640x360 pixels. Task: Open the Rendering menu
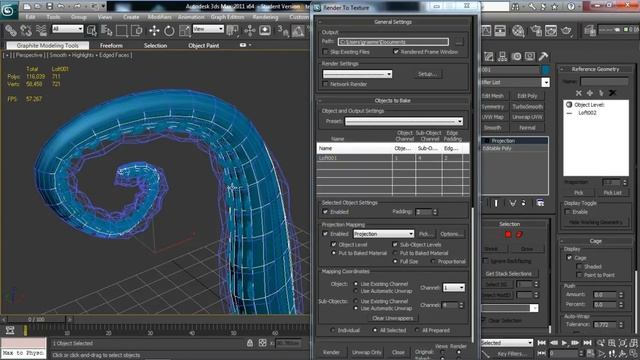(x=265, y=17)
